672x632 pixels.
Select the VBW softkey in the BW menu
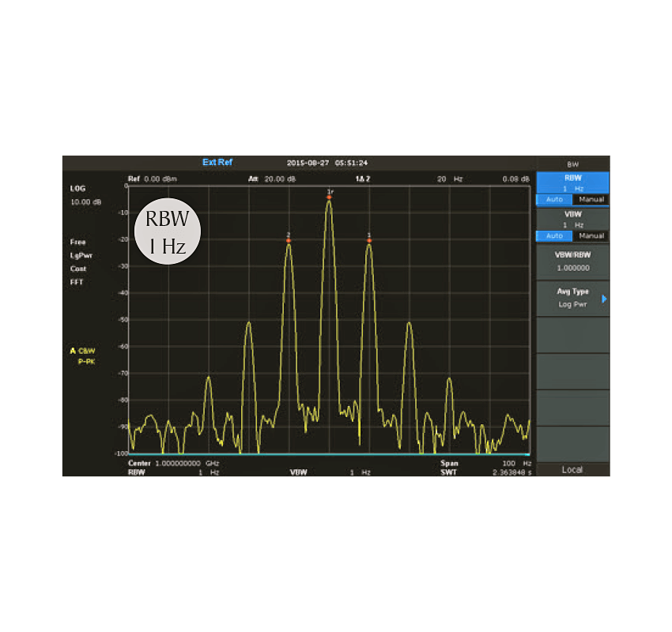572,220
